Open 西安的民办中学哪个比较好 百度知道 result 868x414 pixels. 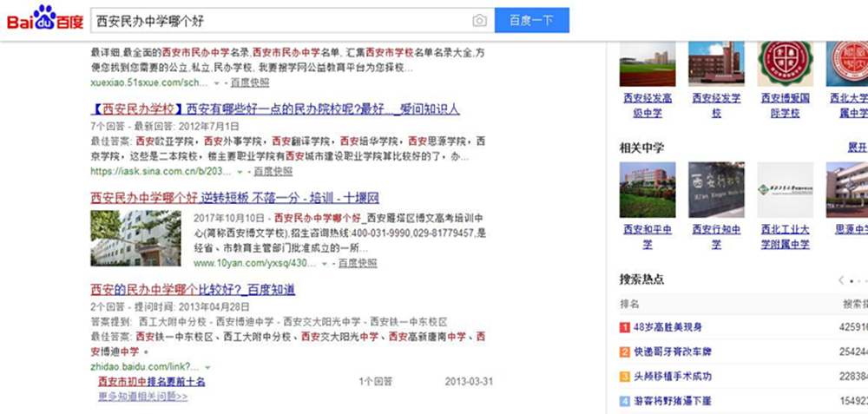(x=193, y=290)
